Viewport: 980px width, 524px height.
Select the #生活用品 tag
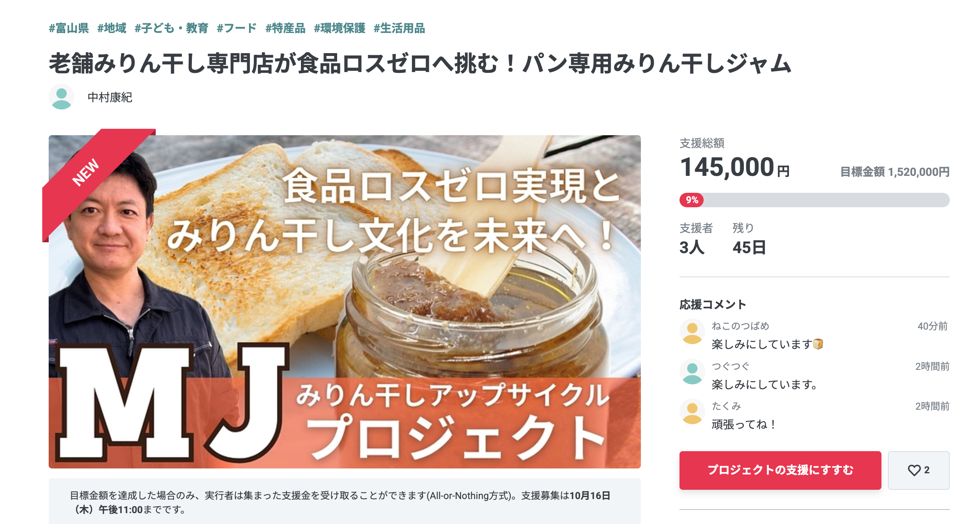point(399,28)
